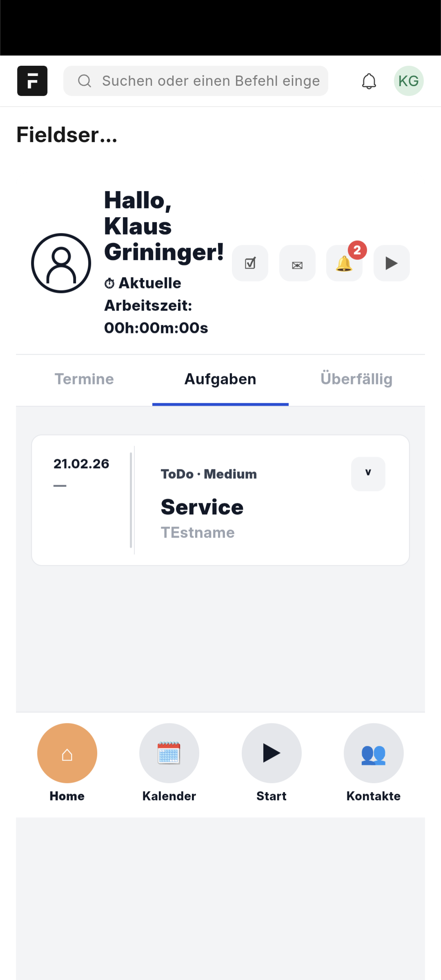The height and width of the screenshot is (980, 441).
Task: Open the KG user avatar menu
Action: pos(408,81)
